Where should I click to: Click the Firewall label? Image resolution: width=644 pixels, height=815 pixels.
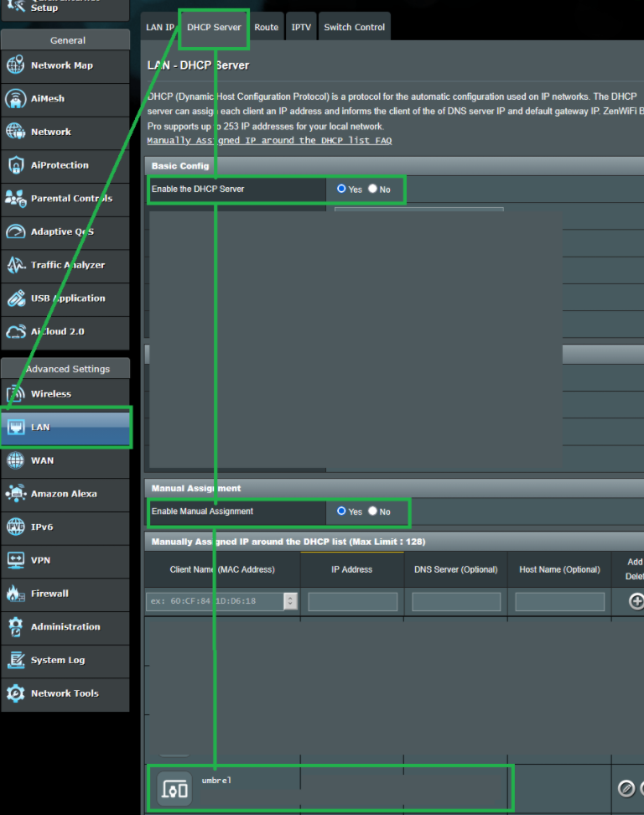pyautogui.click(x=49, y=593)
